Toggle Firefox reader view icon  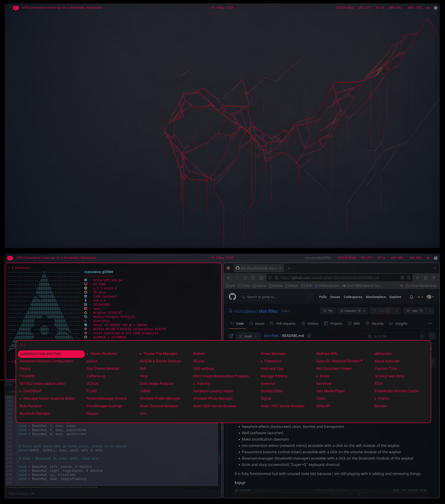pyautogui.click(x=402, y=278)
